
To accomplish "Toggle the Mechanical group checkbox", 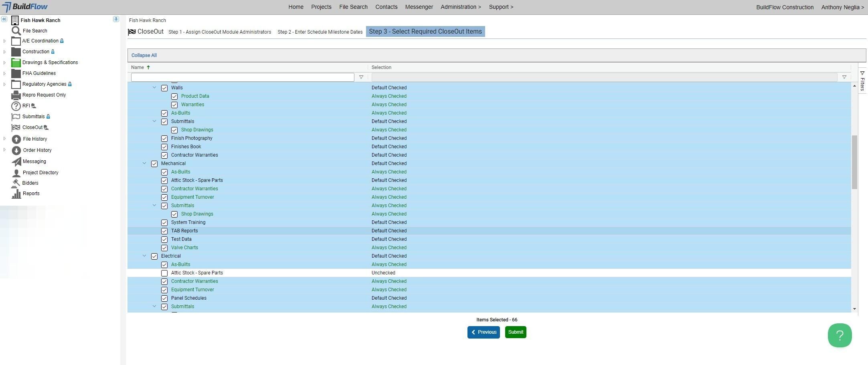I will tap(154, 164).
